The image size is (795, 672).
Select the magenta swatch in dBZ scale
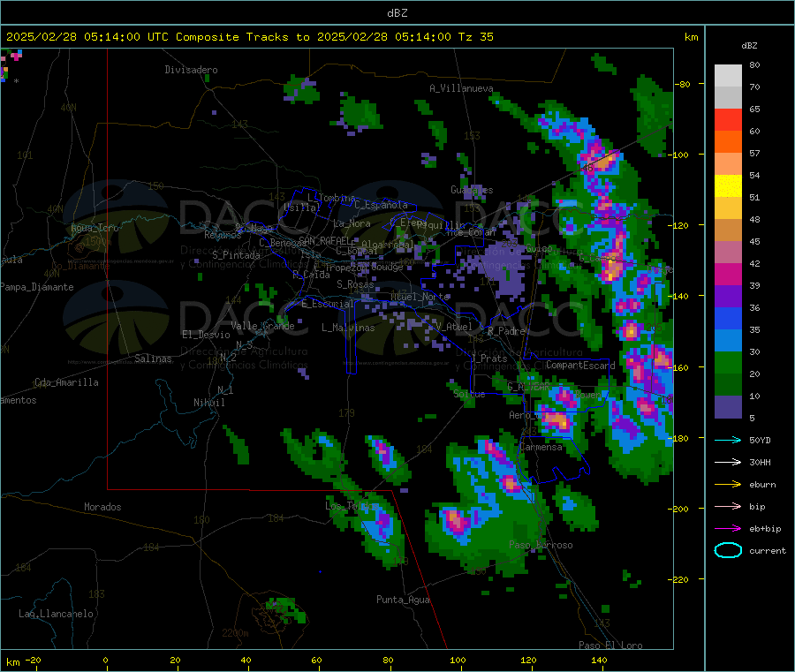coord(728,274)
